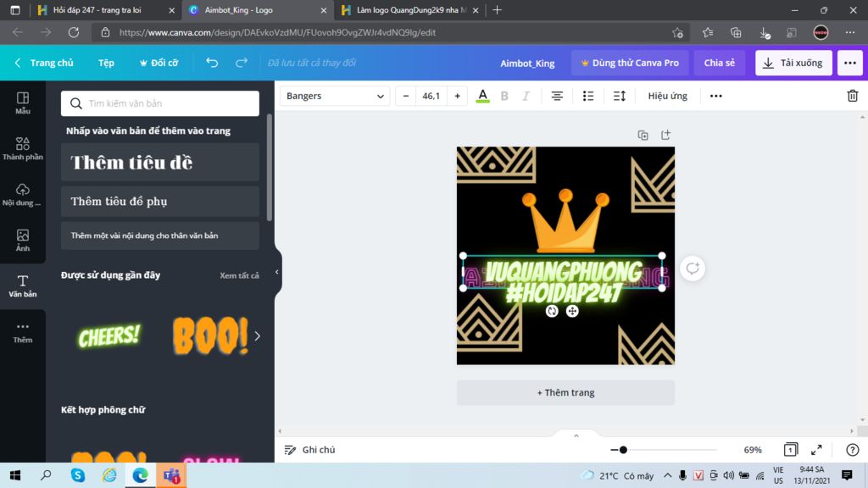The height and width of the screenshot is (488, 868).
Task: Click the comment refresh bubble beside canvas
Action: point(693,269)
